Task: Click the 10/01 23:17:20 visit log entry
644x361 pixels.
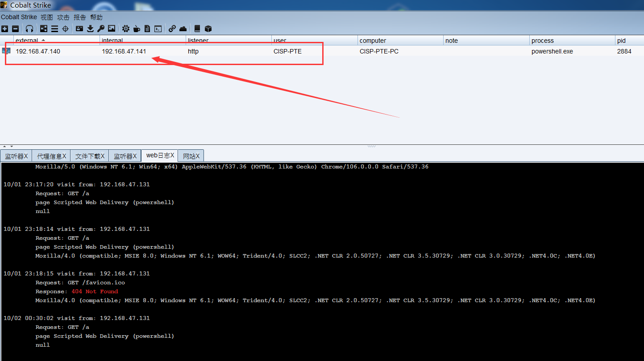Action: 77,185
